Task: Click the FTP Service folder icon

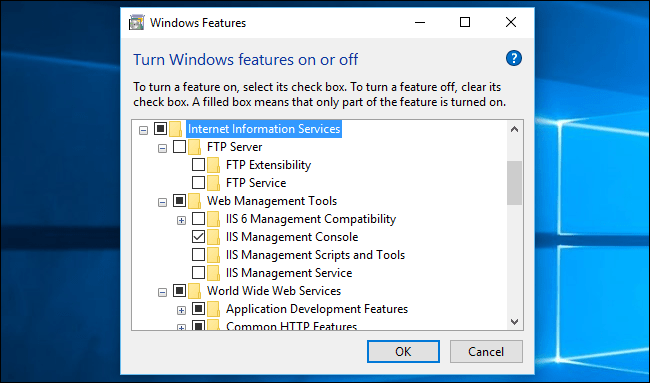Action: pyautogui.click(x=213, y=183)
